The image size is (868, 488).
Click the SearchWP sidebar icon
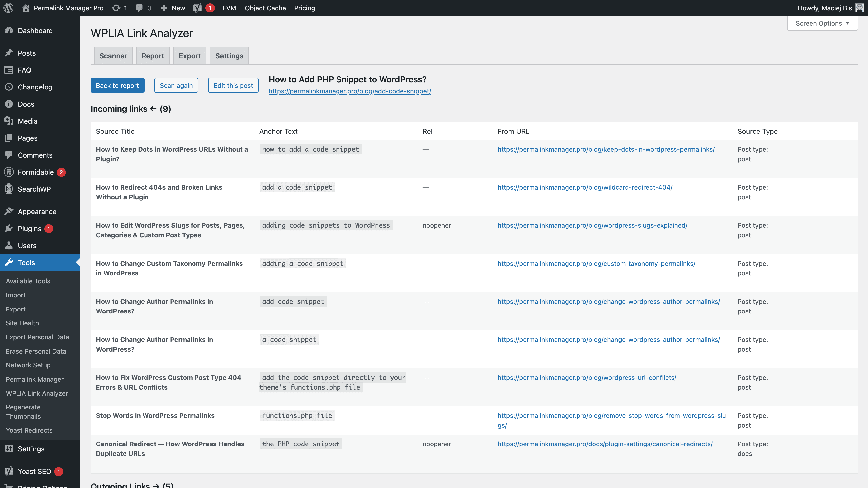pyautogui.click(x=9, y=189)
